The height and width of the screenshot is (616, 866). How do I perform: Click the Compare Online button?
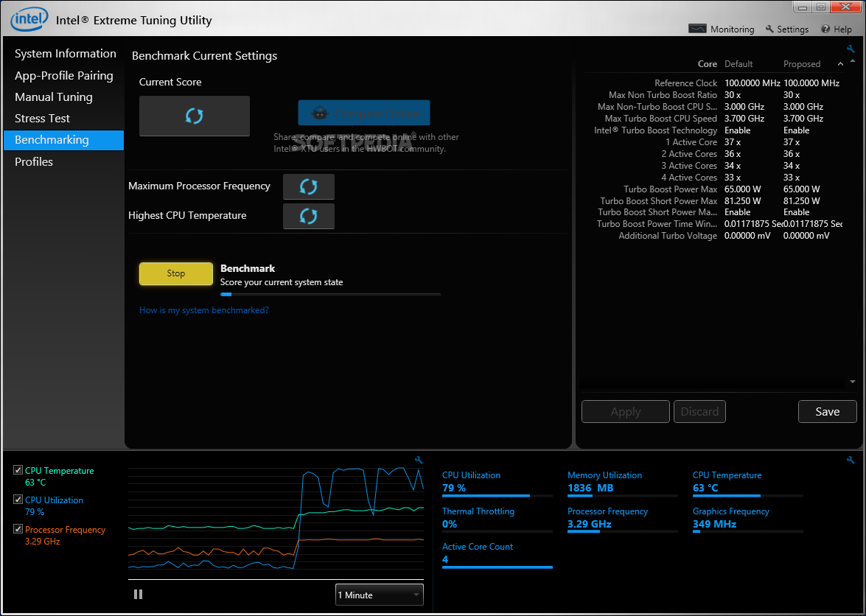(x=364, y=113)
